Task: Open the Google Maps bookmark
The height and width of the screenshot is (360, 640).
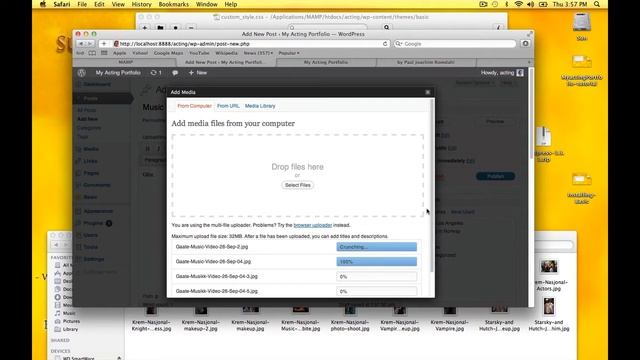Action: pyautogui.click(x=168, y=53)
